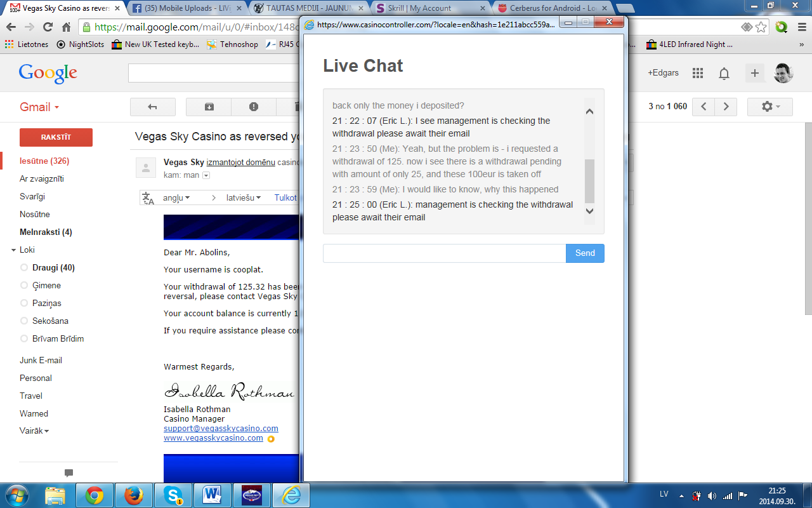Click the chat message input field
Image resolution: width=812 pixels, height=508 pixels.
[x=444, y=253]
